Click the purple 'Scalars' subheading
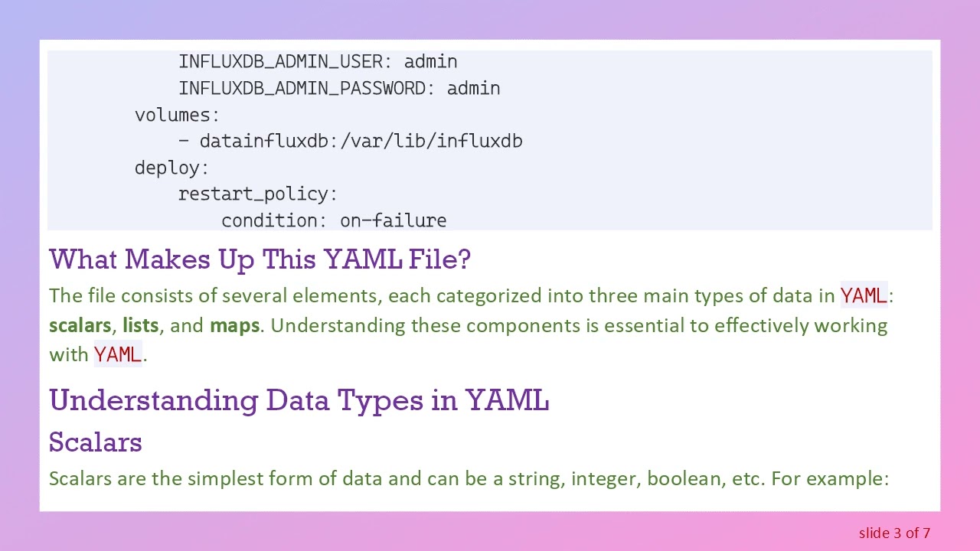This screenshot has width=980, height=551. point(96,442)
